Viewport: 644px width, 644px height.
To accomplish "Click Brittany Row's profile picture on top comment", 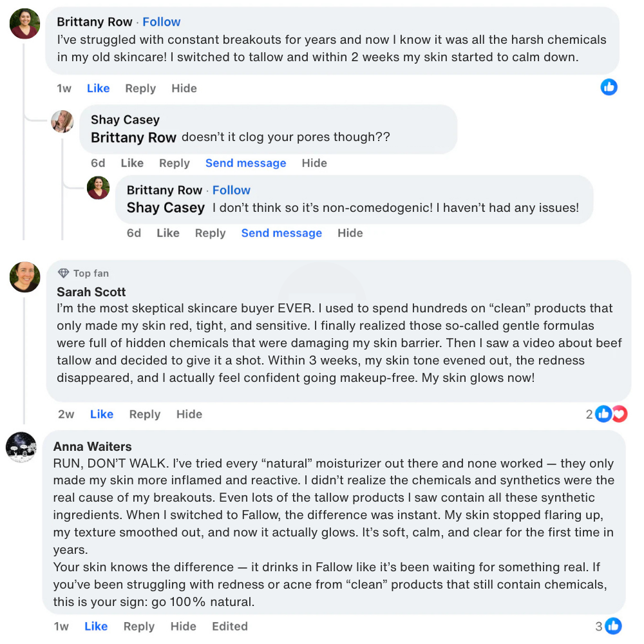I will [x=25, y=24].
